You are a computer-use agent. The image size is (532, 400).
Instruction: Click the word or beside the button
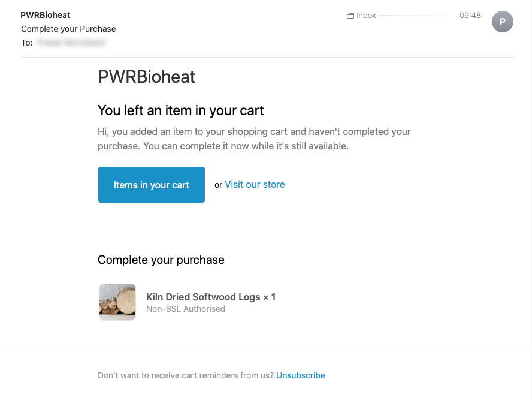[x=218, y=185]
